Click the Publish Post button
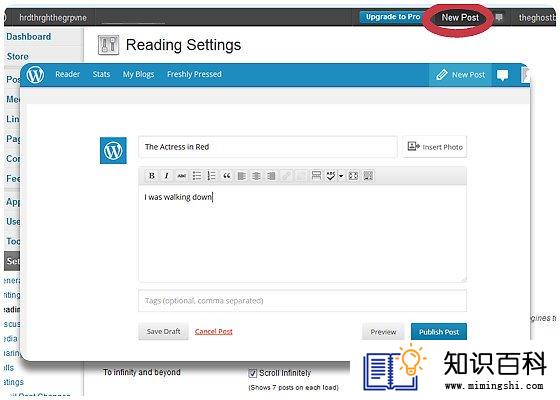This screenshot has height=400, width=560. coord(439,332)
